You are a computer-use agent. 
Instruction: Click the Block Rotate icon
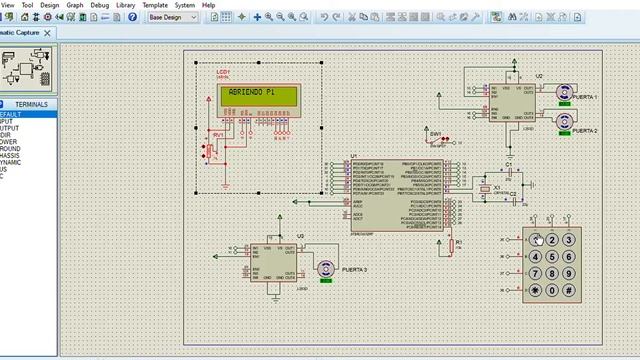pos(413,17)
